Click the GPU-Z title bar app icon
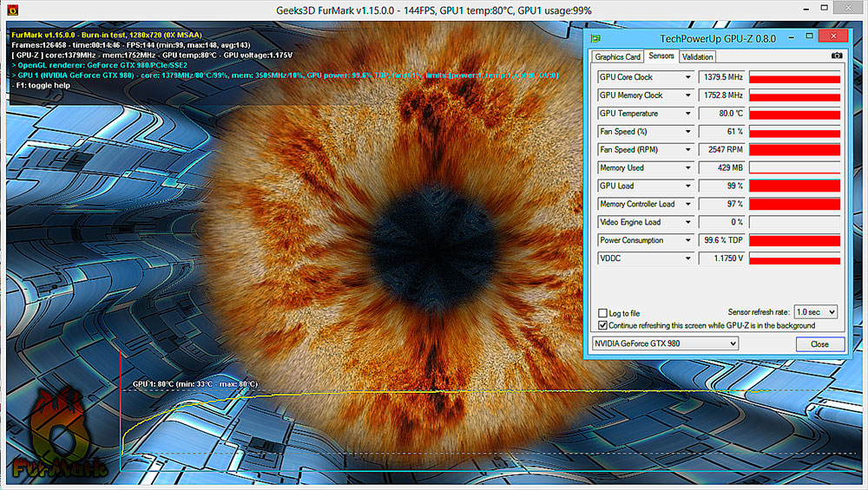 (x=595, y=38)
